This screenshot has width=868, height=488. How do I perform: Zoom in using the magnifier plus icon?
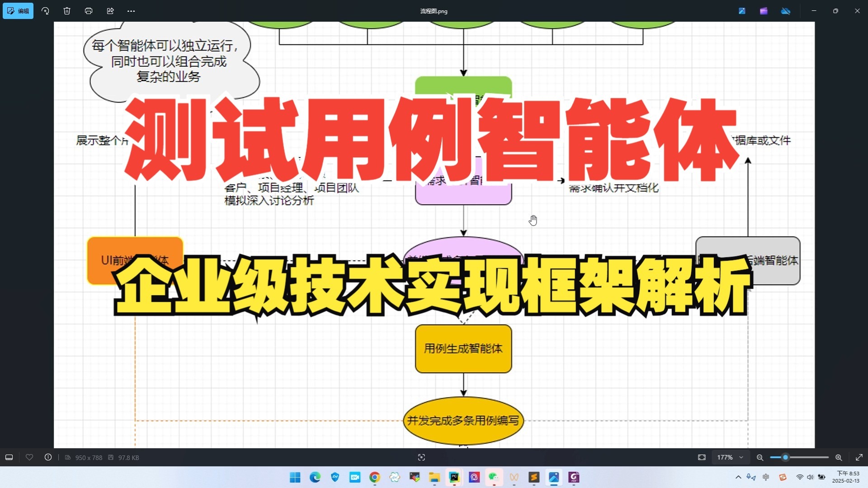click(x=839, y=457)
